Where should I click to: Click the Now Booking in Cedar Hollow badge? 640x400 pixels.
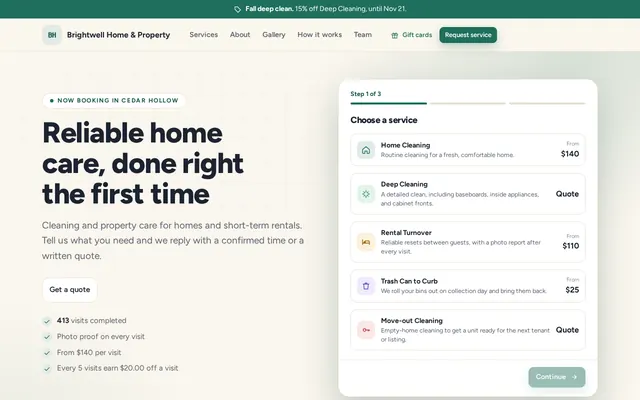[114, 101]
